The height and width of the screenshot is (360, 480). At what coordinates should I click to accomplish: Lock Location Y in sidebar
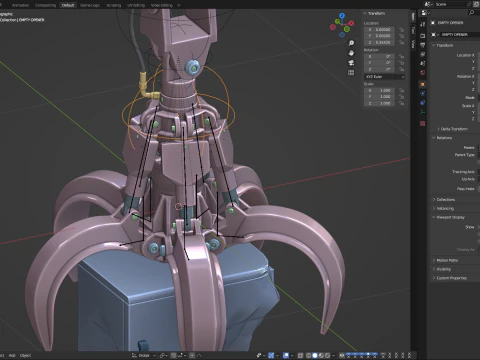[x=401, y=36]
